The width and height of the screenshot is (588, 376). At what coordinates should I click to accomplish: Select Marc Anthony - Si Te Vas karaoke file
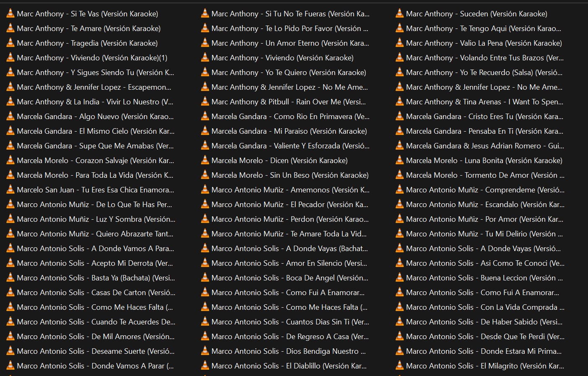click(87, 14)
